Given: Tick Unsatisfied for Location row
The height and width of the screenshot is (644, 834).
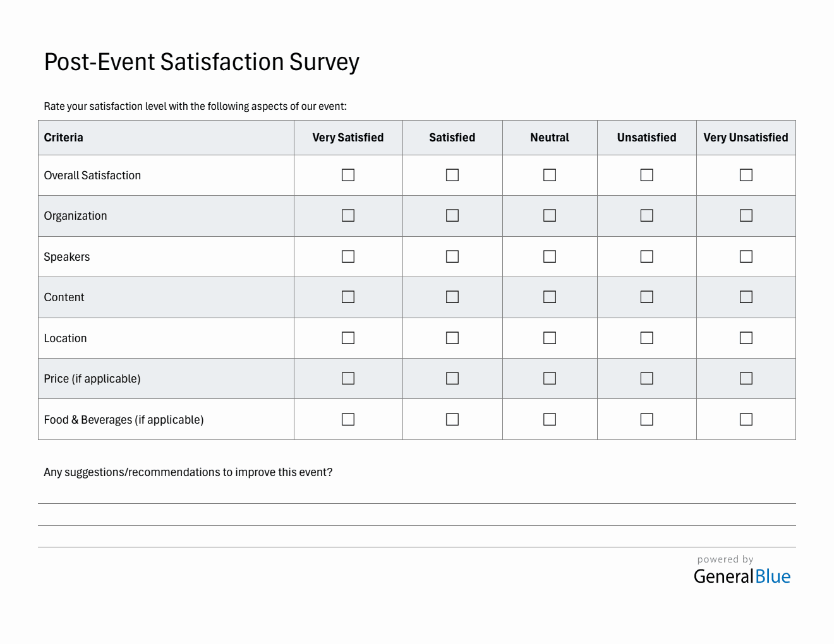Looking at the screenshot, I should click(646, 338).
